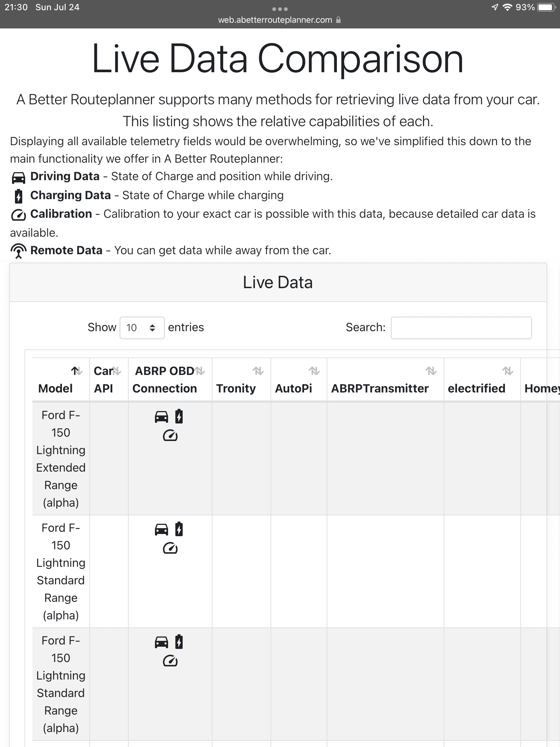
Task: Click the Calibration gauge icon in legend
Action: (x=18, y=215)
